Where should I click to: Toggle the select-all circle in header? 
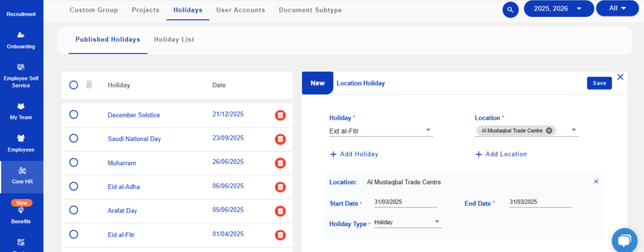click(74, 85)
